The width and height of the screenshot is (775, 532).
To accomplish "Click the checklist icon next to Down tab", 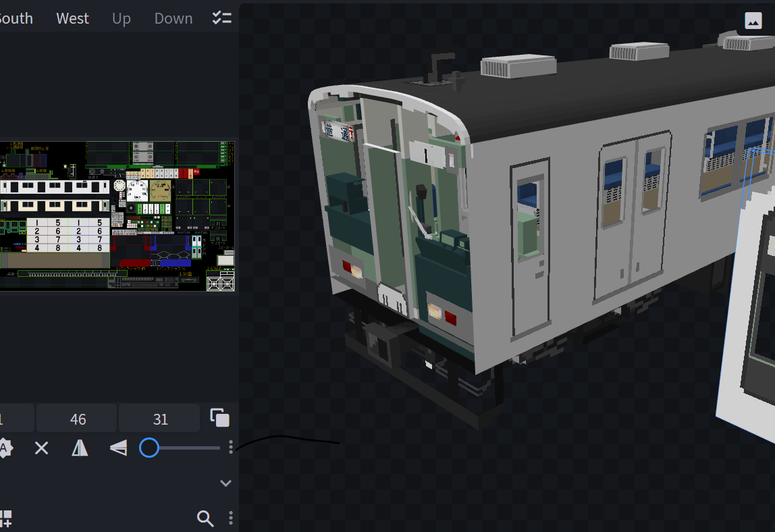I will click(221, 18).
